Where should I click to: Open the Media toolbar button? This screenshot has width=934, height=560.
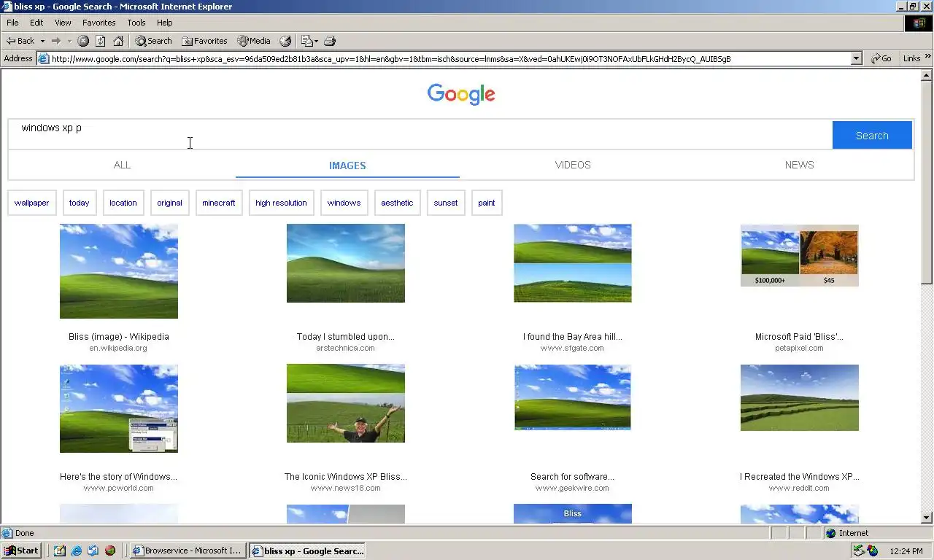(x=254, y=41)
